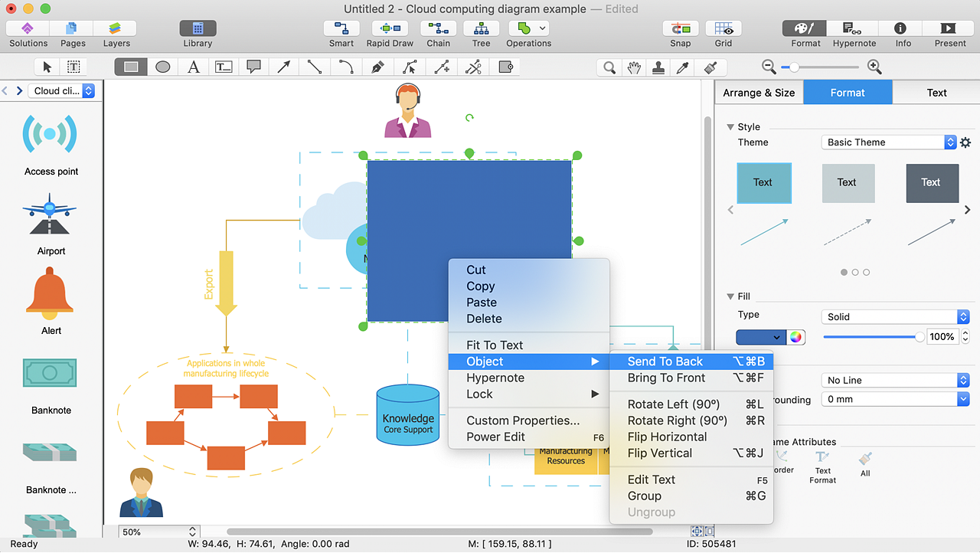This screenshot has width=980, height=553.
Task: Click Bring To Front menu entry
Action: [666, 378]
